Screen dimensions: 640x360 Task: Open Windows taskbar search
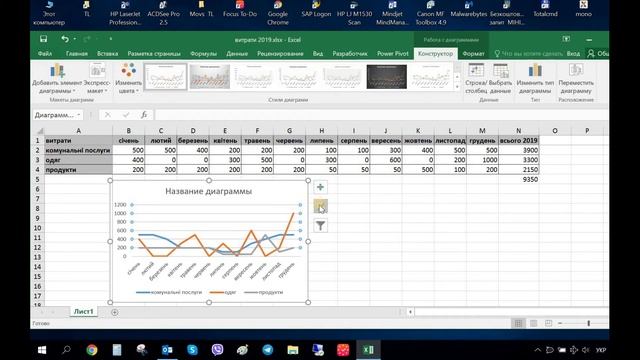click(x=66, y=350)
